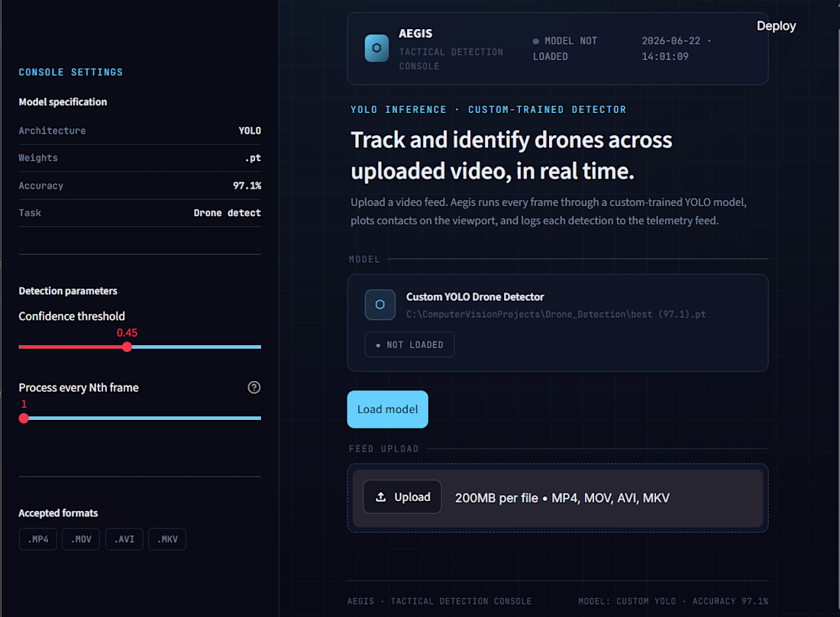The width and height of the screenshot is (840, 617).
Task: Click the Upload button in feed upload
Action: (x=402, y=497)
